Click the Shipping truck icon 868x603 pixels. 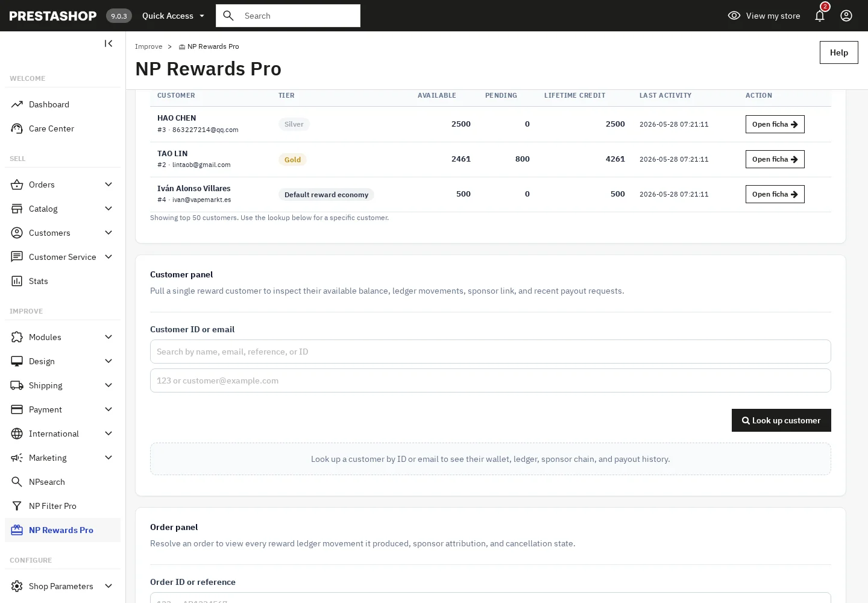tap(17, 385)
